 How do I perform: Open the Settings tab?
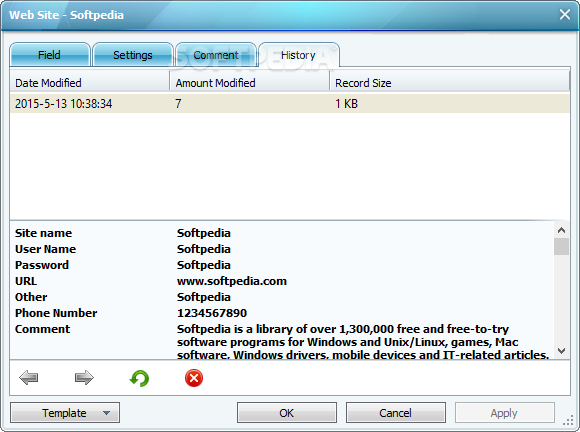[133, 55]
